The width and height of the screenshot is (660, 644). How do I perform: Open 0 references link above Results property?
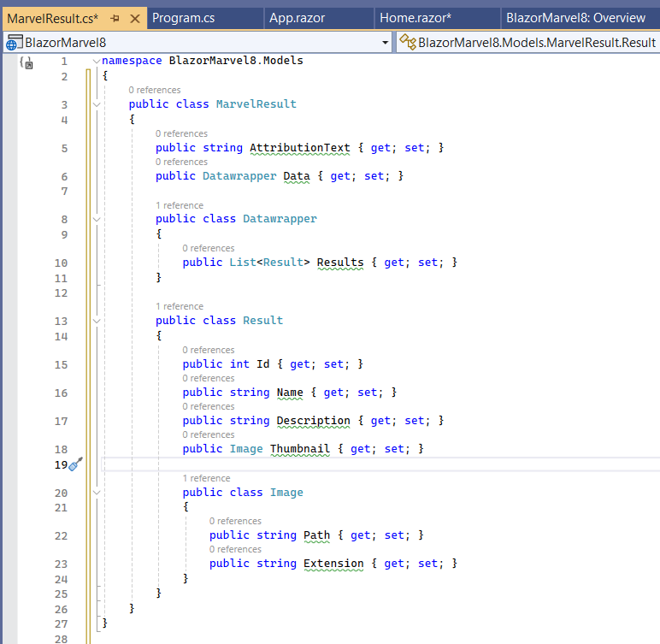point(209,249)
